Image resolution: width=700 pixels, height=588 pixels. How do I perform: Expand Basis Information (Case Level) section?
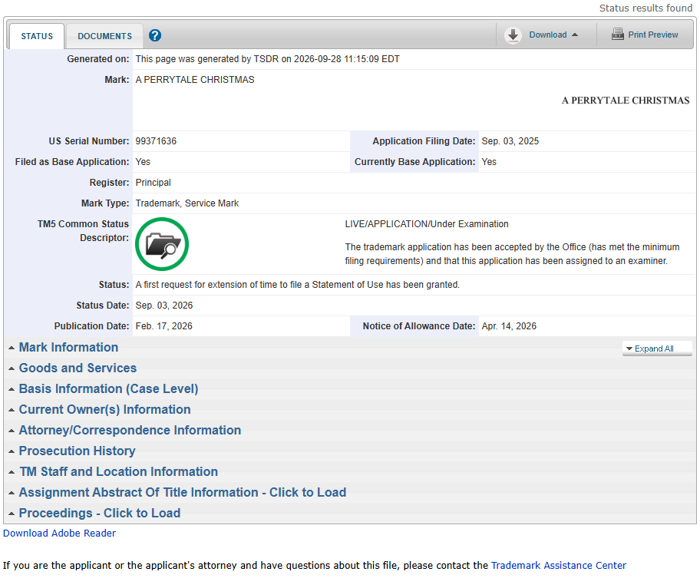coord(108,389)
